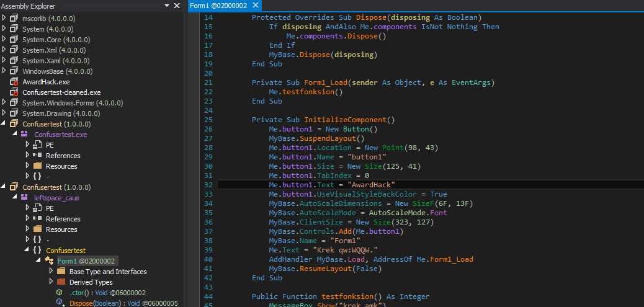
Task: Select the leftspace_caus module row
Action: (x=56, y=198)
